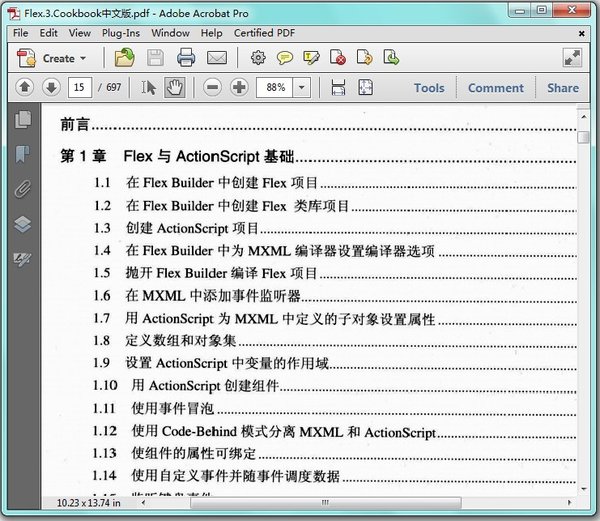Open the gear settings icon in toolbar
This screenshot has width=600, height=521.
click(258, 58)
